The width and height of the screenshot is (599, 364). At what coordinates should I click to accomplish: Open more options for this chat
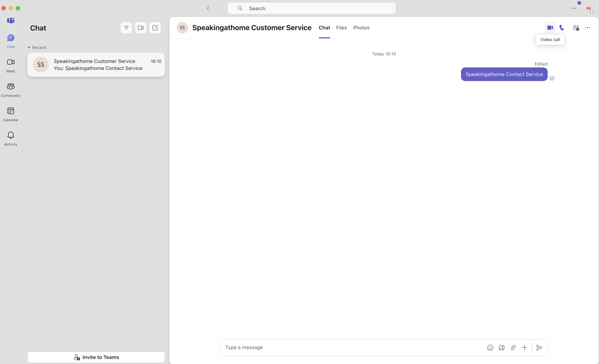point(588,27)
